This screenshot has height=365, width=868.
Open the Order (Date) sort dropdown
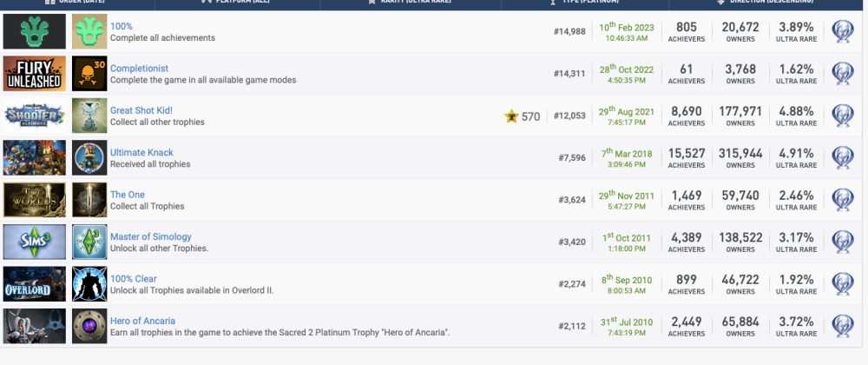click(x=80, y=3)
